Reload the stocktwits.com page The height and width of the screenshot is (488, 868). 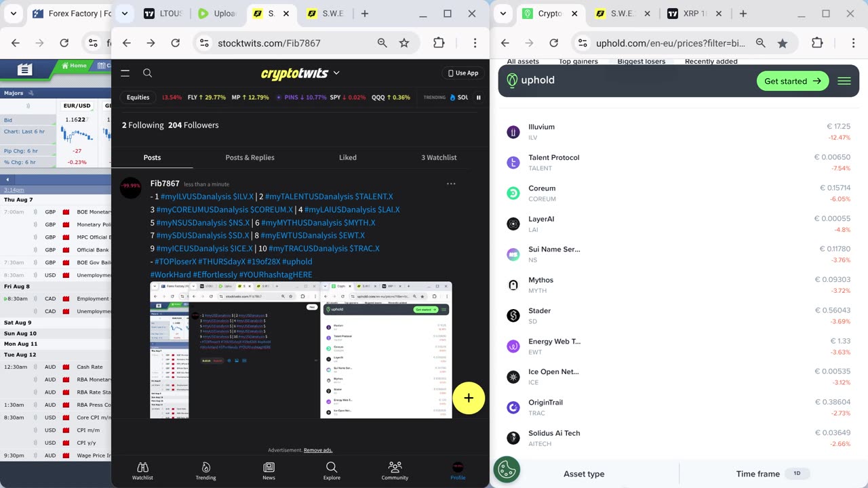pyautogui.click(x=175, y=43)
